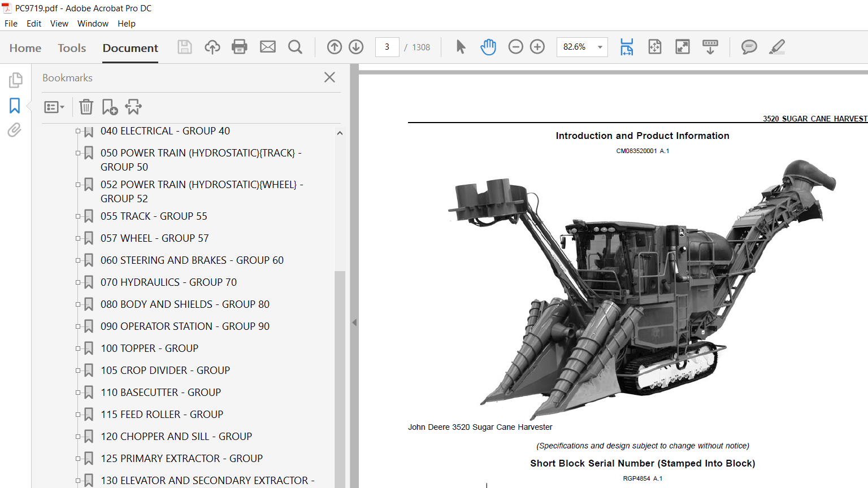
Task: Expand 052 POWER TRAIN WHEEL node
Action: [x=79, y=185]
